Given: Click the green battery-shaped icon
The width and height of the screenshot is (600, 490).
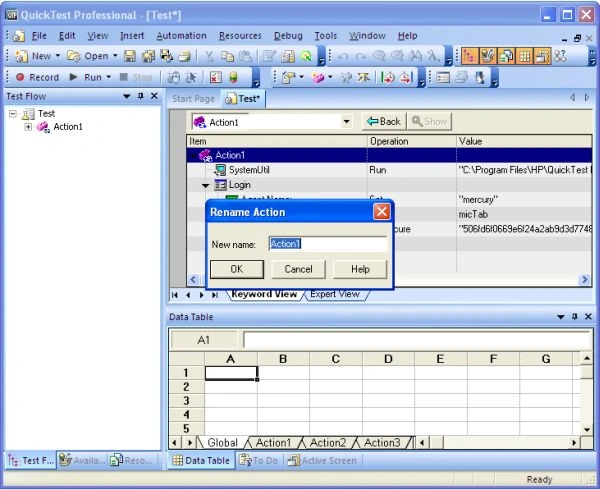Looking at the screenshot, I should click(x=233, y=78).
